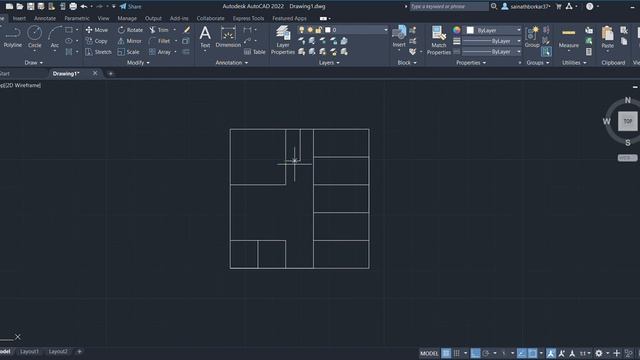640x360 pixels.
Task: Click the Share button
Action: 131,7
